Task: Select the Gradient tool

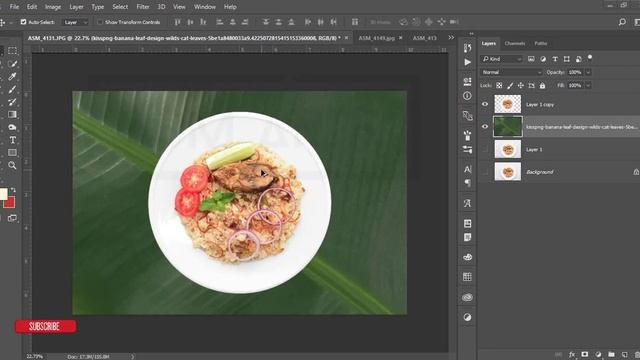Action: click(12, 114)
